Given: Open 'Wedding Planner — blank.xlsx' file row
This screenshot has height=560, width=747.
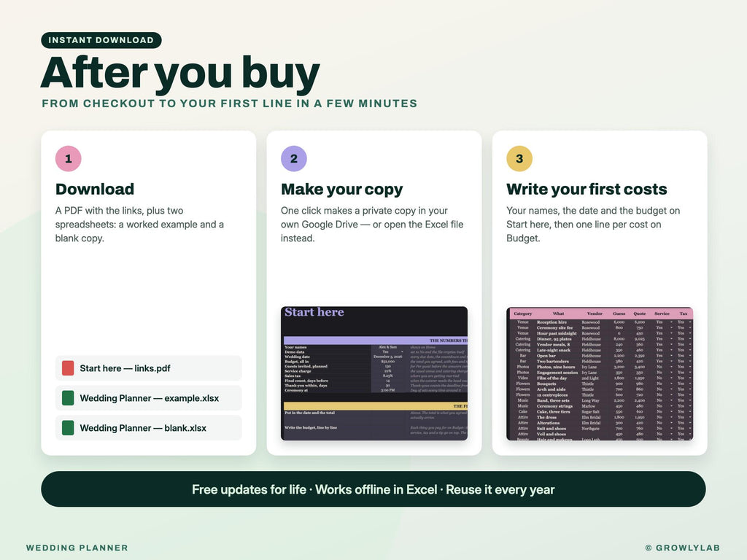Looking at the screenshot, I should tap(149, 428).
